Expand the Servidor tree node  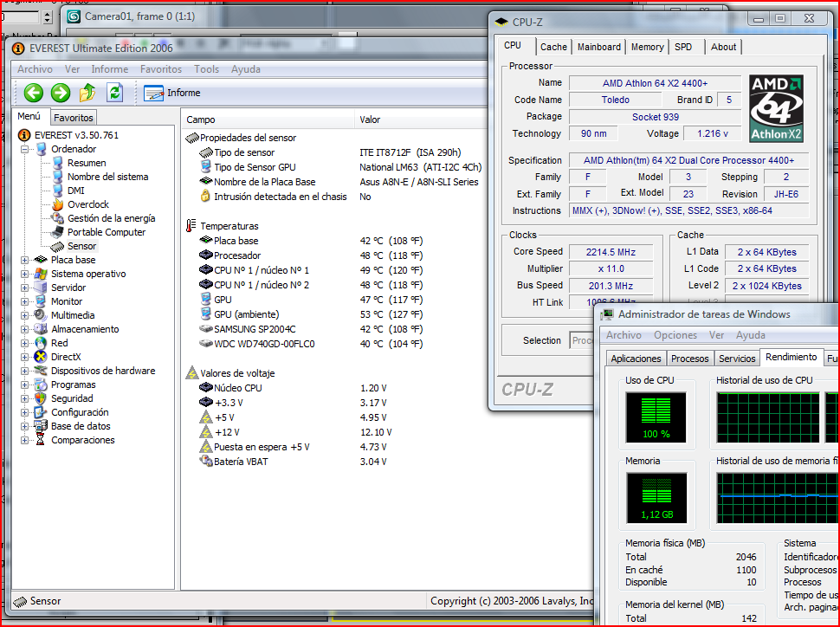(24, 288)
